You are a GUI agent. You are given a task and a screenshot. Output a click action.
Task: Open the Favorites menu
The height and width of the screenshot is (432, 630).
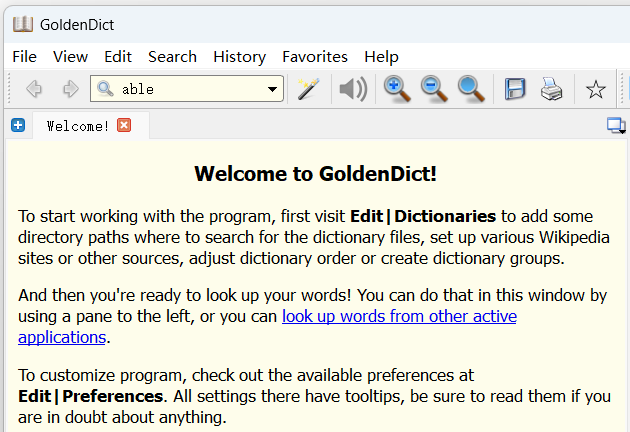[x=315, y=57]
